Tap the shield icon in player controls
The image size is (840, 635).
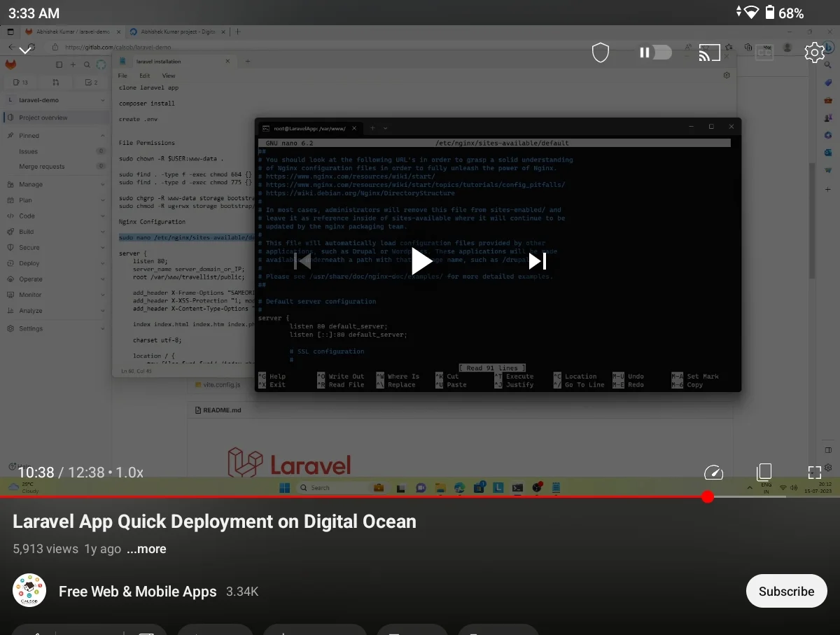pyautogui.click(x=601, y=53)
